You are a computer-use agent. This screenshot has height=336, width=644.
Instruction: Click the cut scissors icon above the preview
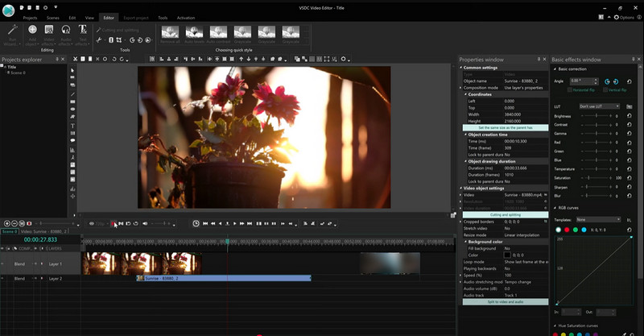(75, 59)
